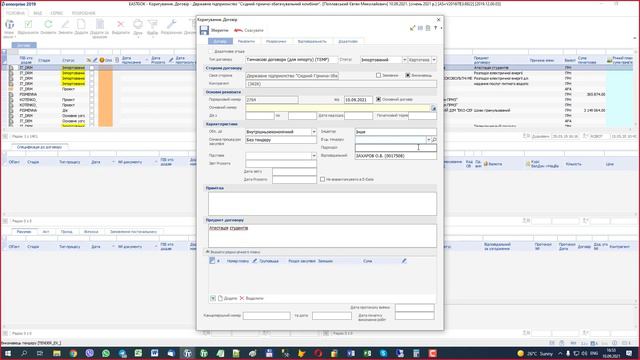The image size is (640, 360).
Task: Click the green refresh icon in main toolbar
Action: (48, 24)
